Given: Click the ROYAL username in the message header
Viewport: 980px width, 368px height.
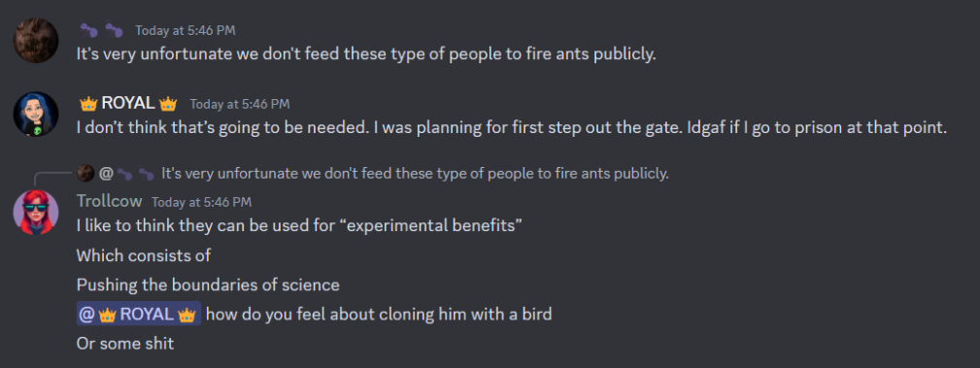Looking at the screenshot, I should tap(128, 103).
